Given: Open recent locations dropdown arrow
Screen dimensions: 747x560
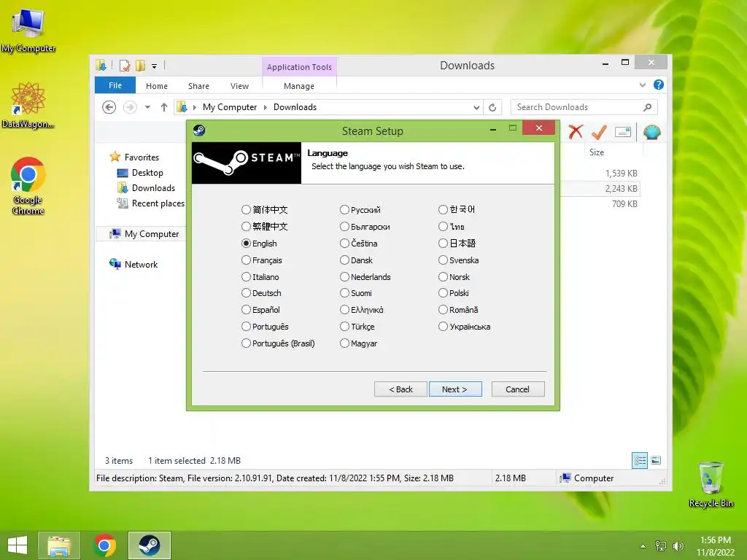Looking at the screenshot, I should pyautogui.click(x=147, y=107).
